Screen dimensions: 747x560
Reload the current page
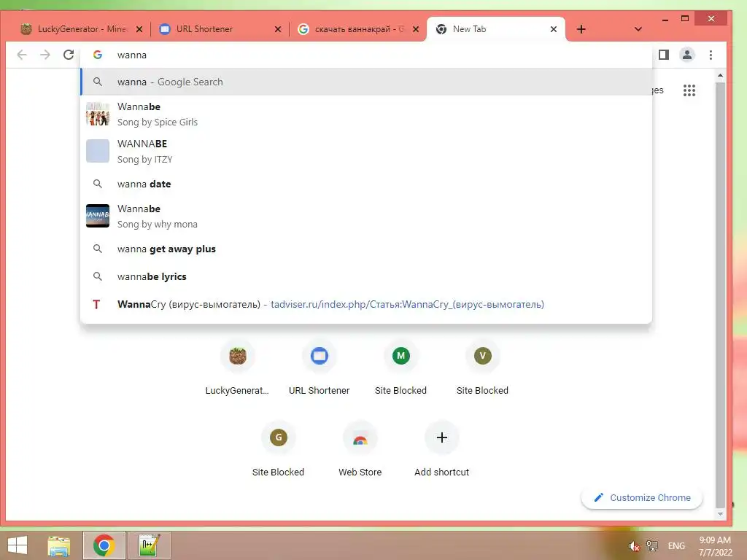[69, 55]
